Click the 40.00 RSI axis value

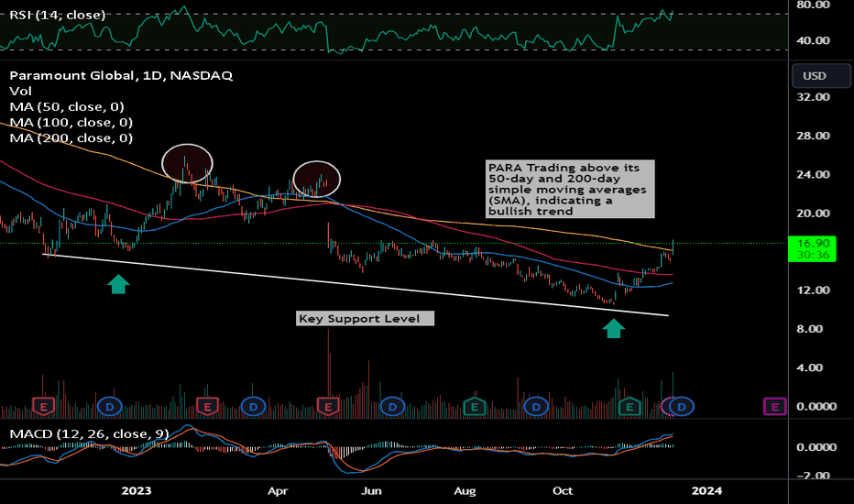click(x=813, y=40)
